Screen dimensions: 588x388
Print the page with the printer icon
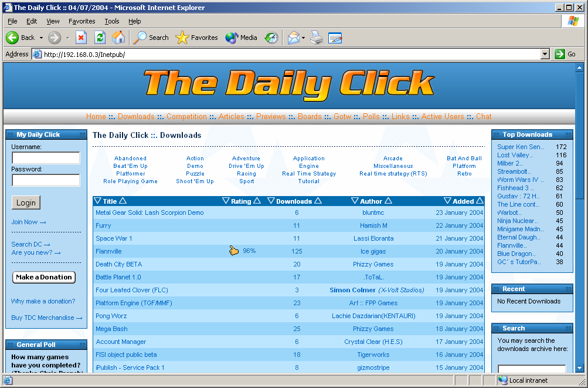point(317,38)
